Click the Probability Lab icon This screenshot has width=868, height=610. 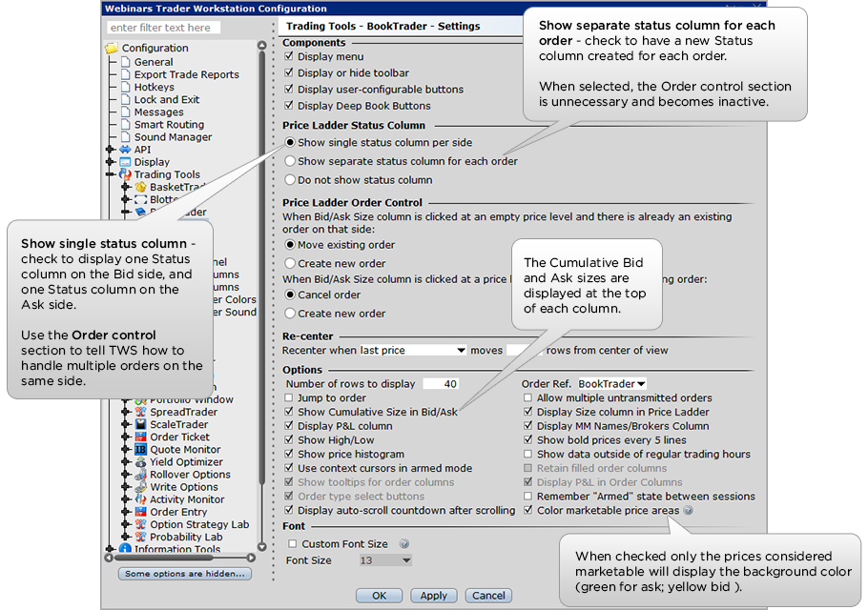coord(140,537)
